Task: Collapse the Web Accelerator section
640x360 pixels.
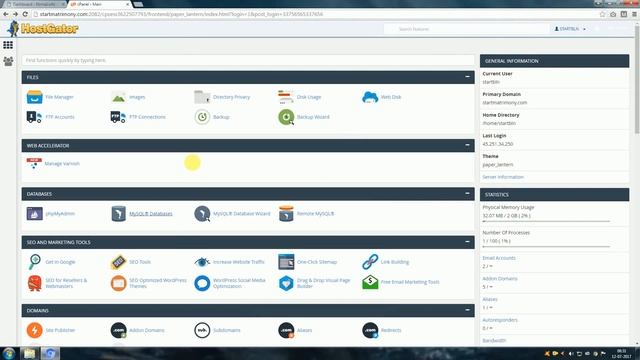Action: pos(467,145)
